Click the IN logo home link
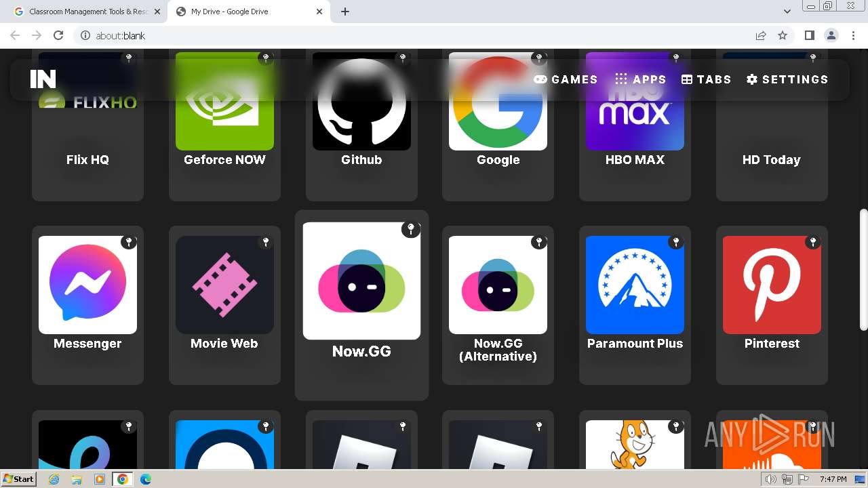 (43, 79)
